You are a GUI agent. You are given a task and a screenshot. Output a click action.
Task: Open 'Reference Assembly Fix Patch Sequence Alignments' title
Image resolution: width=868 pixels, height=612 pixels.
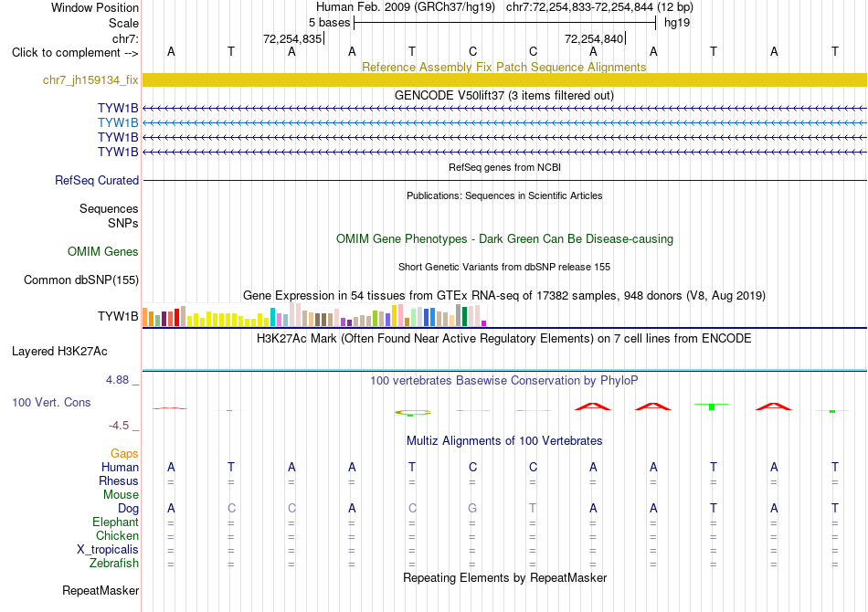click(x=503, y=67)
